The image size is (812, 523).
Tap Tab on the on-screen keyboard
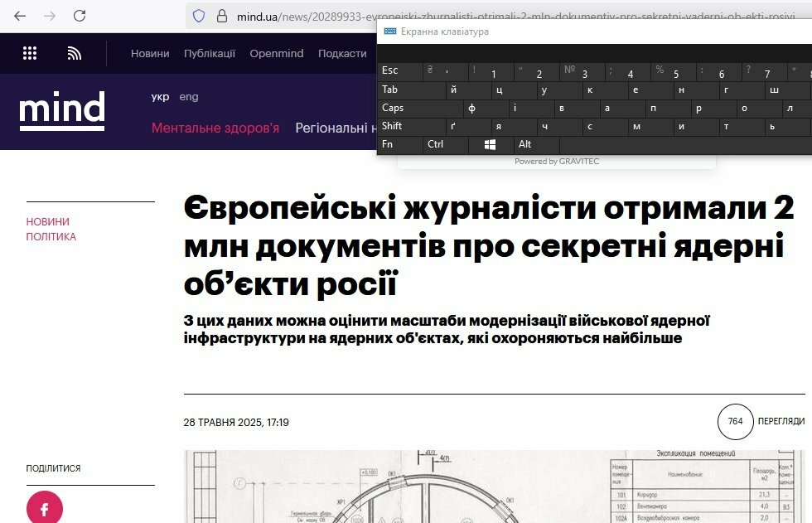pos(412,90)
